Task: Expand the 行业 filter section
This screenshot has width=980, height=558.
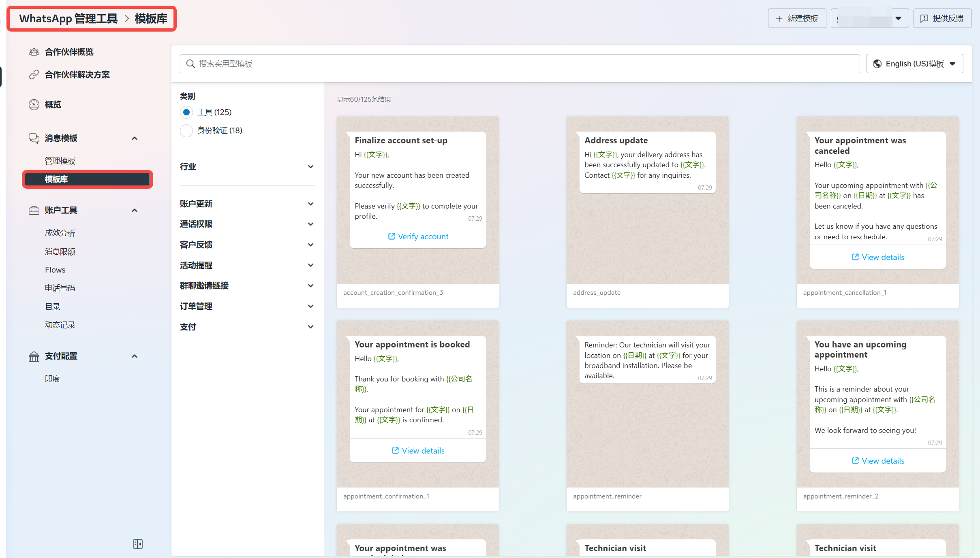Action: click(x=310, y=166)
